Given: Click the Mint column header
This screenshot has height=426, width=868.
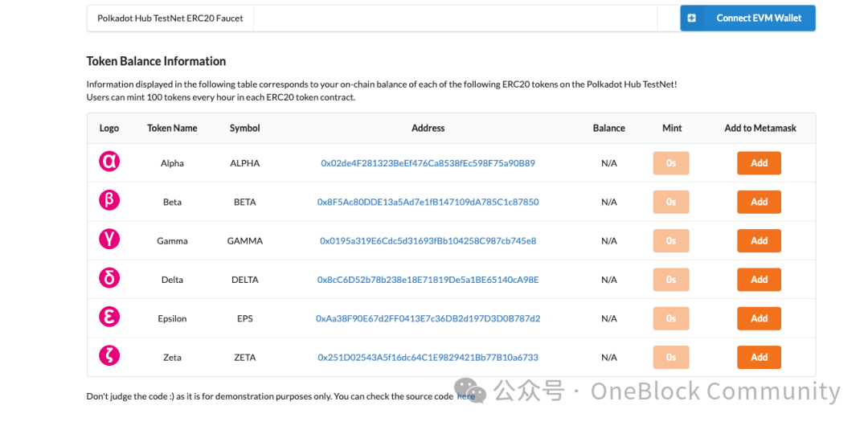Looking at the screenshot, I should point(672,128).
